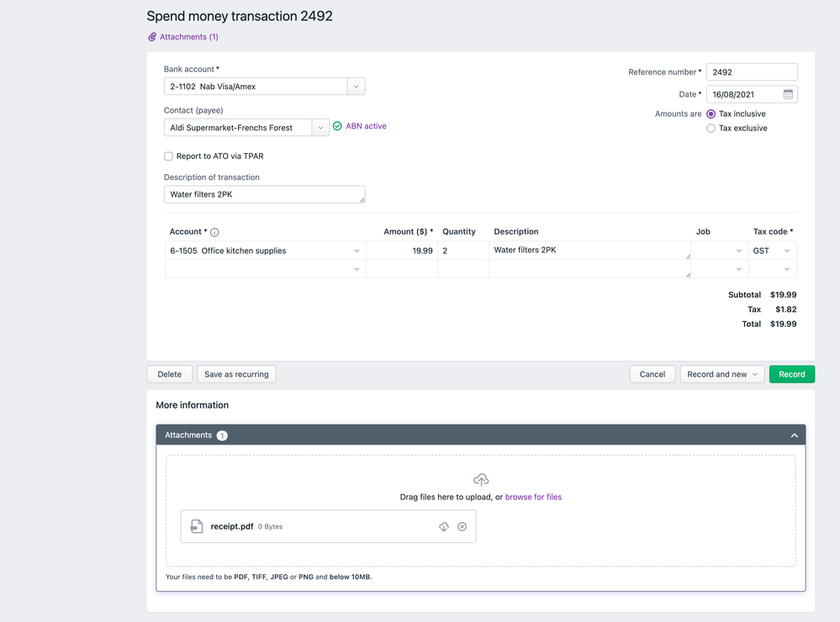
Task: Click the Reference number field
Action: tap(751, 72)
